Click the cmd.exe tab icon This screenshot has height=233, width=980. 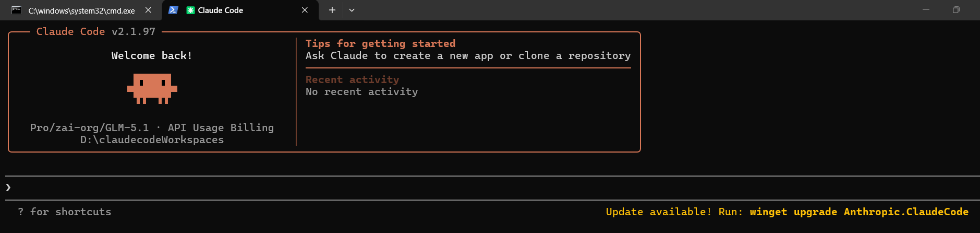click(17, 10)
